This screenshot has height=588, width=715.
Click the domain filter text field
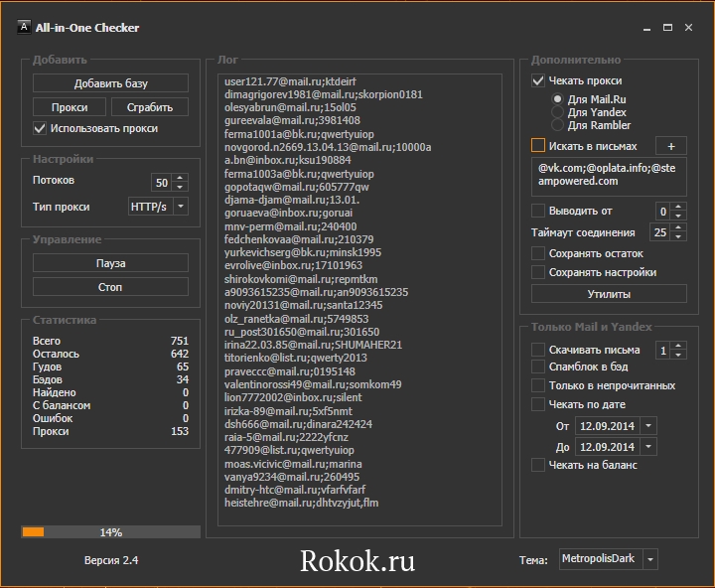pos(608,175)
